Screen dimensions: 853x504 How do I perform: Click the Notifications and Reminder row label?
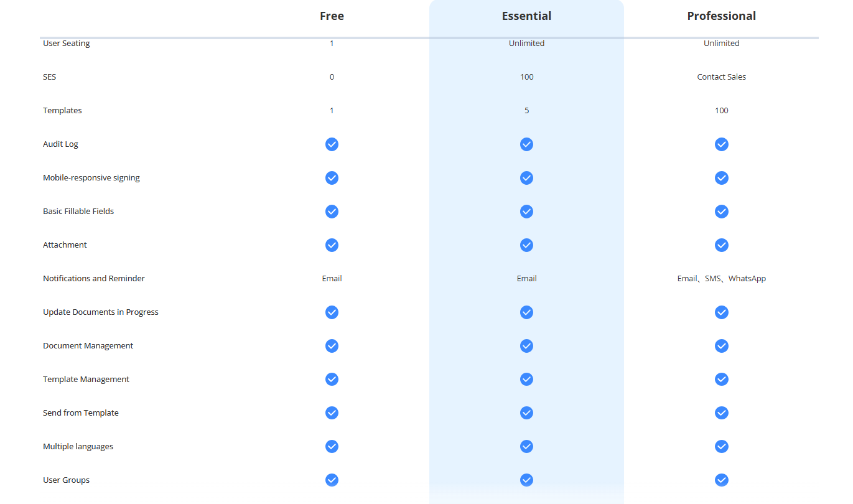click(x=94, y=279)
